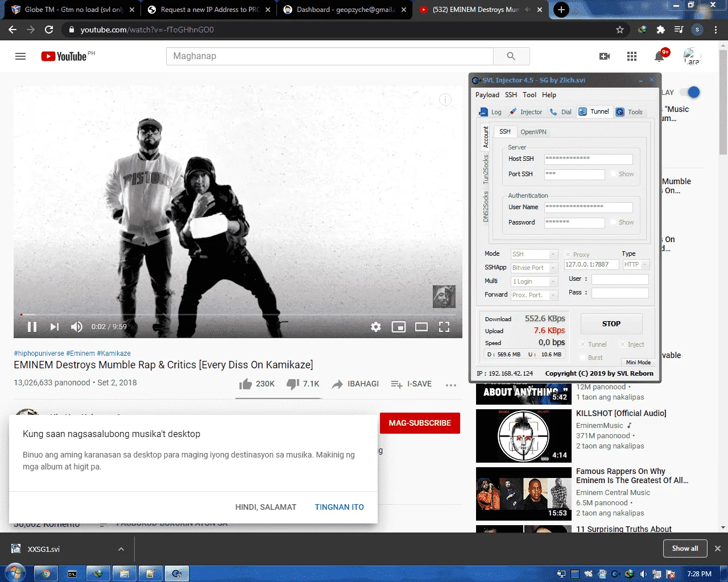Go back in Chrome browser

click(13, 30)
